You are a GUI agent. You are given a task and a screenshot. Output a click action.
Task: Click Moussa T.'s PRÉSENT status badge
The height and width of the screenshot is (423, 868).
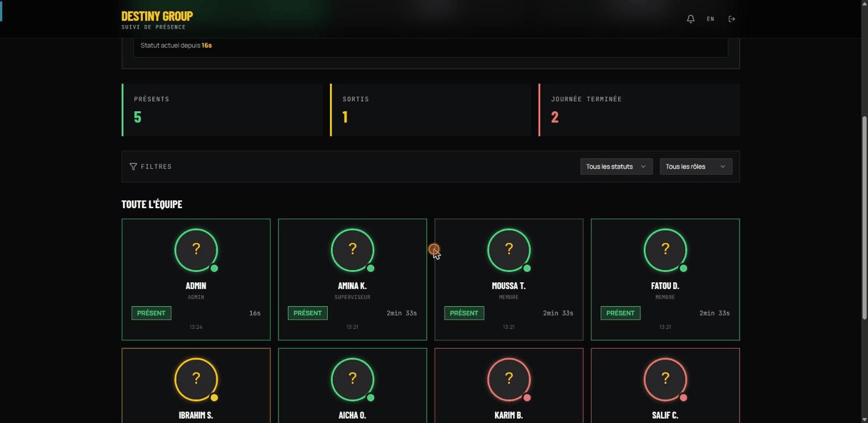coord(464,313)
